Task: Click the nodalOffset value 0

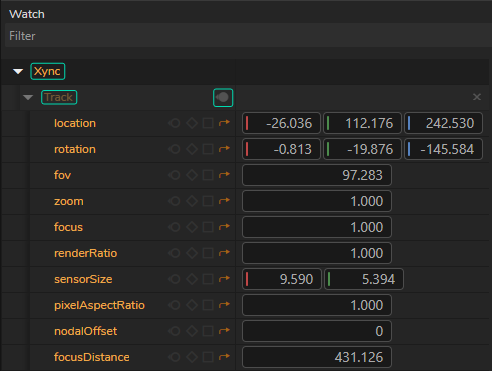Action: click(317, 331)
